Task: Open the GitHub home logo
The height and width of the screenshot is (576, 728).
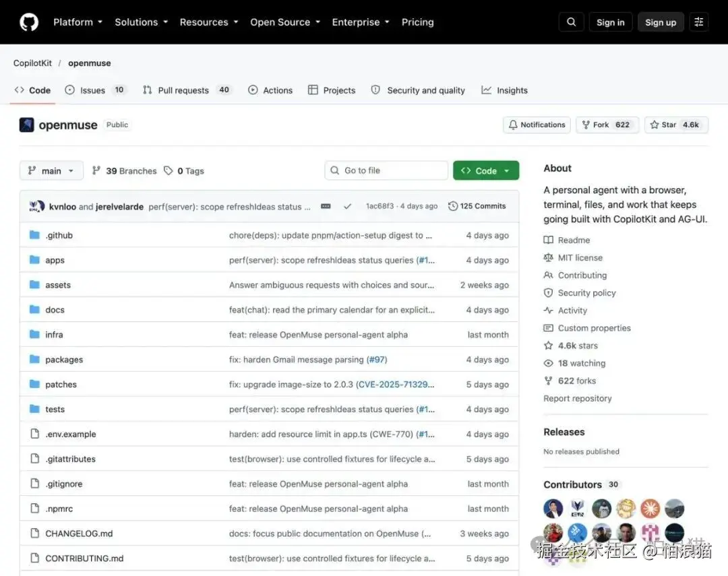Action: tap(29, 22)
